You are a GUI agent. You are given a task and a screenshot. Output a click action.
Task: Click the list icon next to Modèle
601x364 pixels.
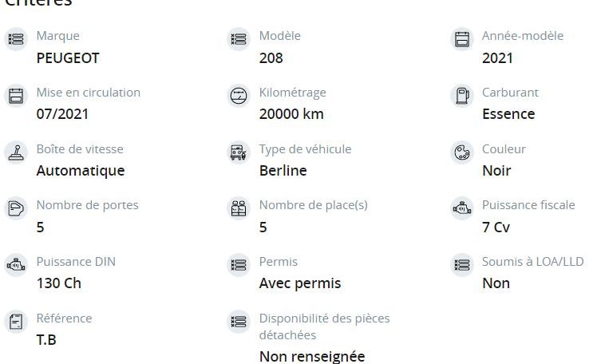(239, 39)
